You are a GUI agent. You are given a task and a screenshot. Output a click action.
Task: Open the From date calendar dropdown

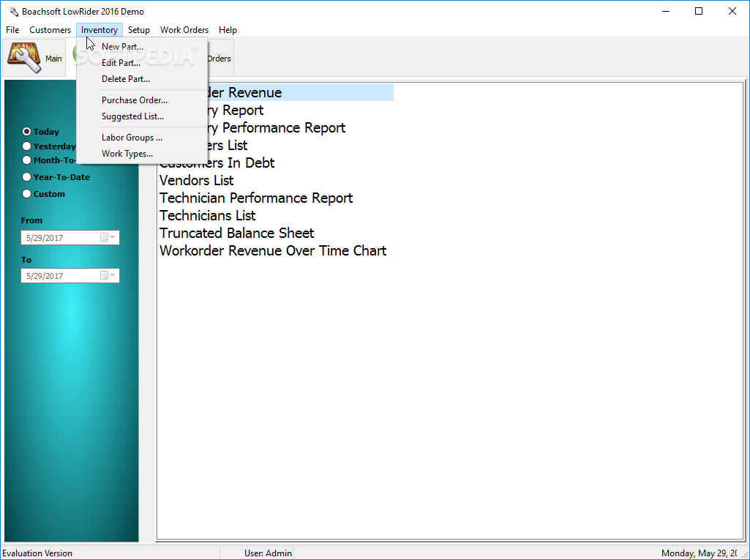pos(108,237)
